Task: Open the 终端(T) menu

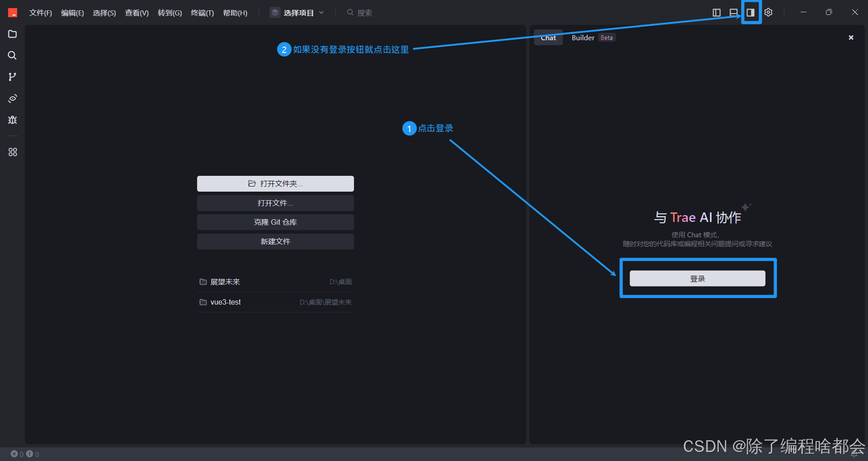Action: (x=202, y=13)
